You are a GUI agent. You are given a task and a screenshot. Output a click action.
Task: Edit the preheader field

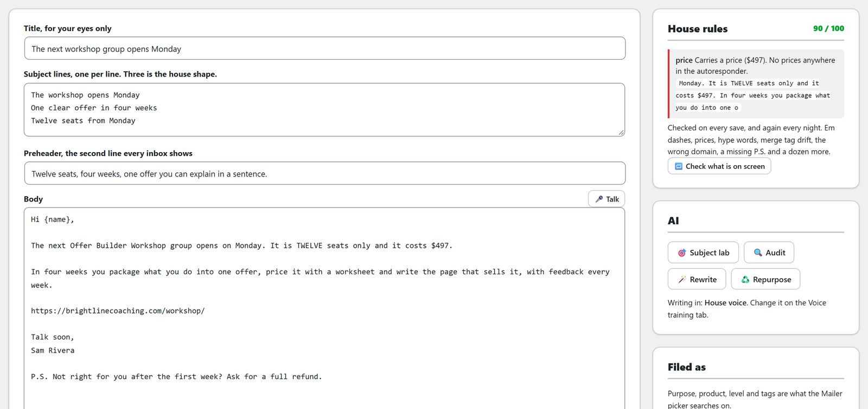325,173
